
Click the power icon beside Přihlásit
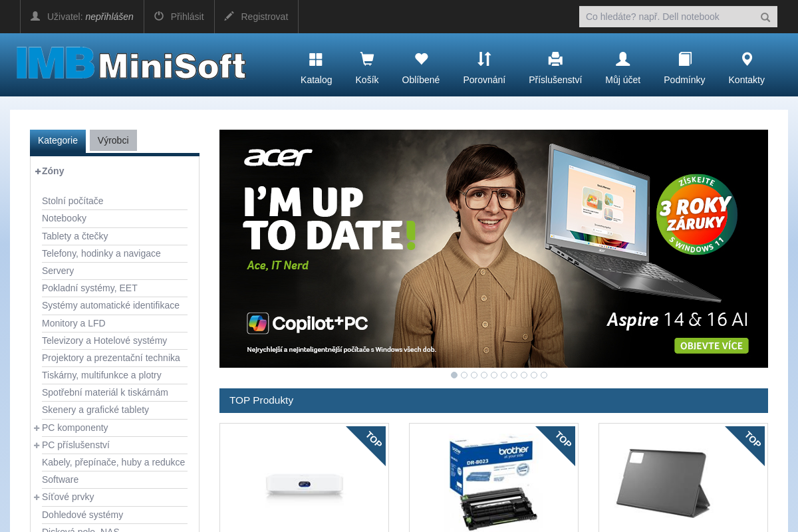click(159, 16)
